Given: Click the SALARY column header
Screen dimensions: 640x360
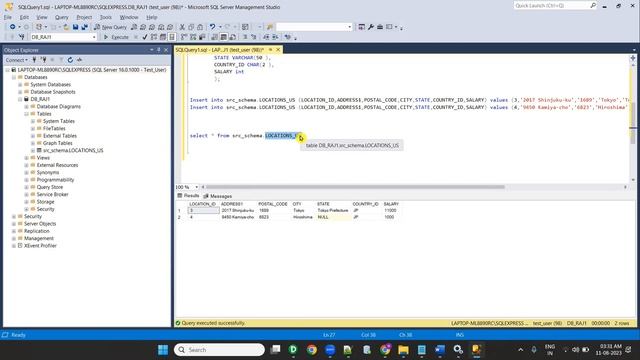Looking at the screenshot, I should point(391,204).
